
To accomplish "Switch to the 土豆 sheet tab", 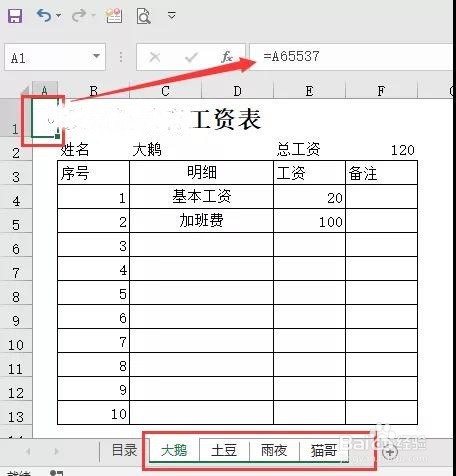I will (x=224, y=451).
